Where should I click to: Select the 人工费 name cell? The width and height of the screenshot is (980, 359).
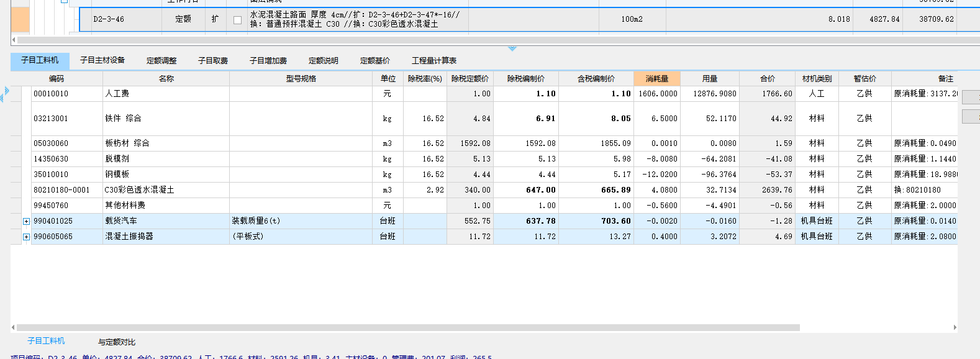point(166,94)
